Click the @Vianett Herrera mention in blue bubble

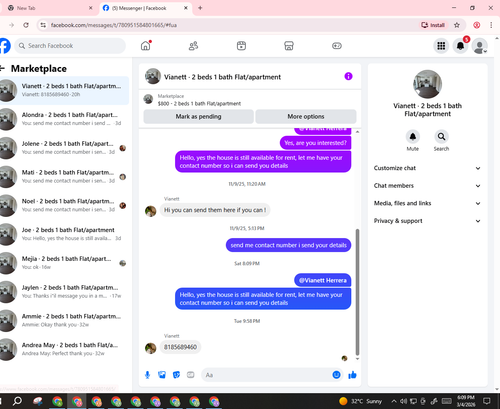pos(323,280)
